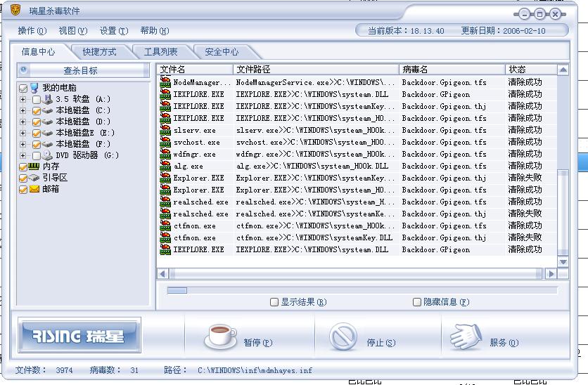Click the virus icon for svchost.exe row
The image size is (588, 385).
[165, 142]
